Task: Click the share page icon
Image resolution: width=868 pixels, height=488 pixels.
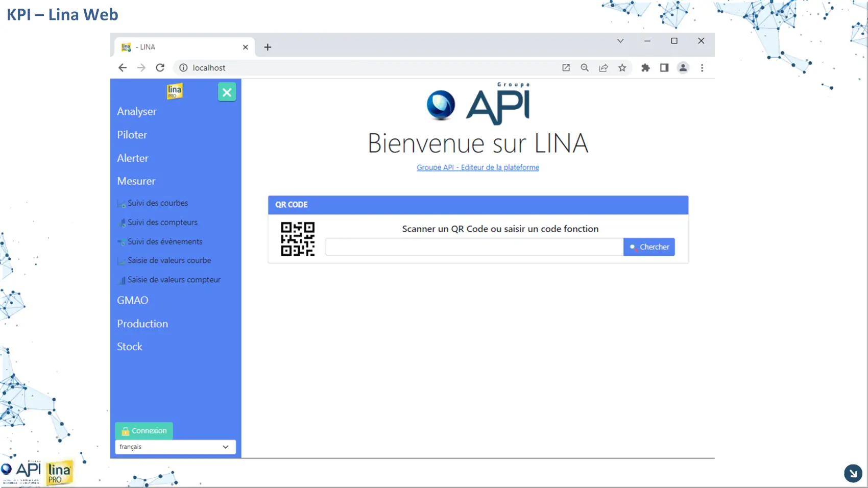Action: (604, 68)
